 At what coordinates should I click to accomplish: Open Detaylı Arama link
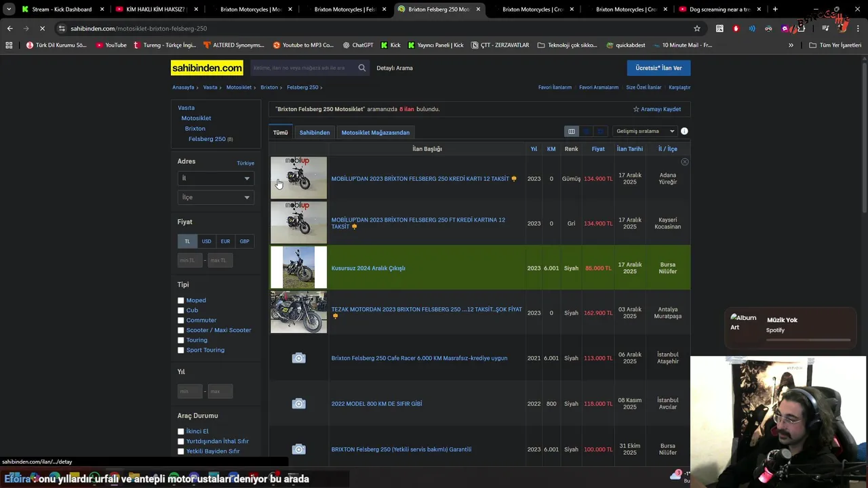click(395, 68)
